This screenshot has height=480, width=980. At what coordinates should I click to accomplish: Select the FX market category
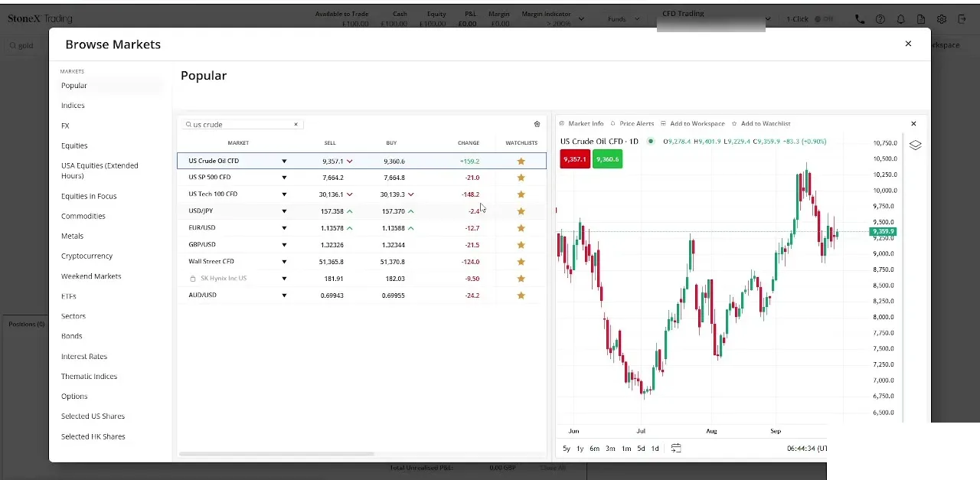click(x=65, y=126)
